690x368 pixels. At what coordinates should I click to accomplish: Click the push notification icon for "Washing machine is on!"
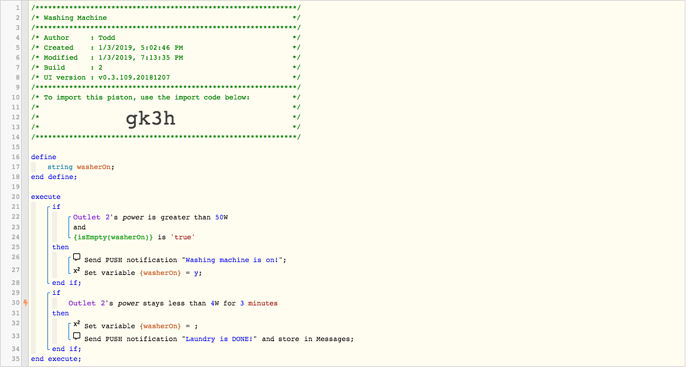pos(77,257)
